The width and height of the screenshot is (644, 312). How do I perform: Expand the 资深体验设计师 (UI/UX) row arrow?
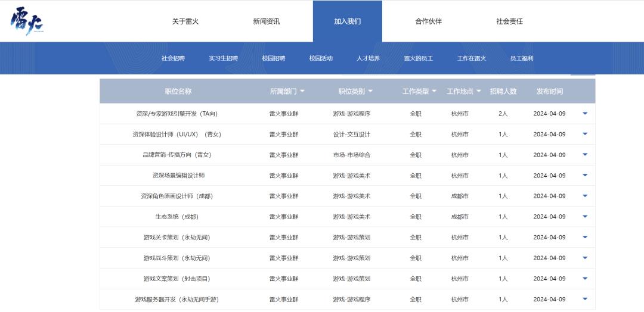pos(584,134)
